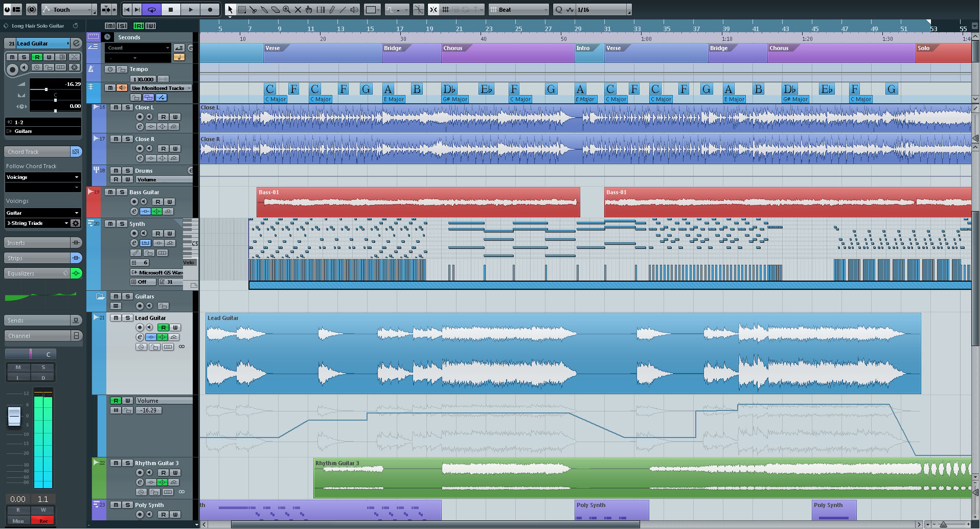980x529 pixels.
Task: Activate the Draw pencil tool
Action: pos(332,10)
